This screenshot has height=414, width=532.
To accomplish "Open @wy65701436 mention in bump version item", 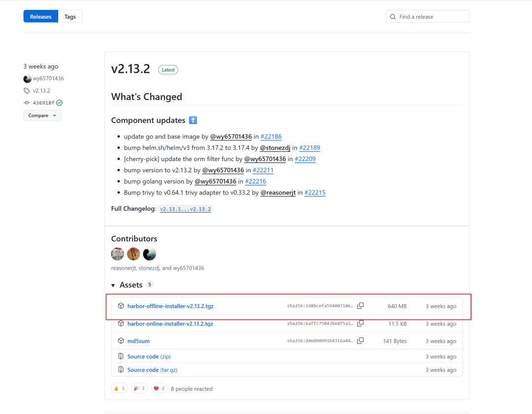I will point(223,170).
